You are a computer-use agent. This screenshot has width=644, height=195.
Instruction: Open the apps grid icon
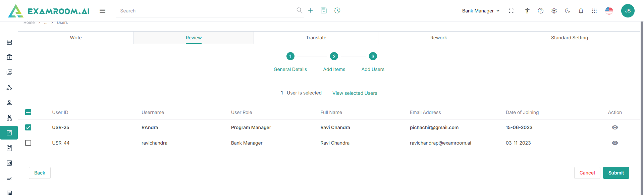click(594, 11)
